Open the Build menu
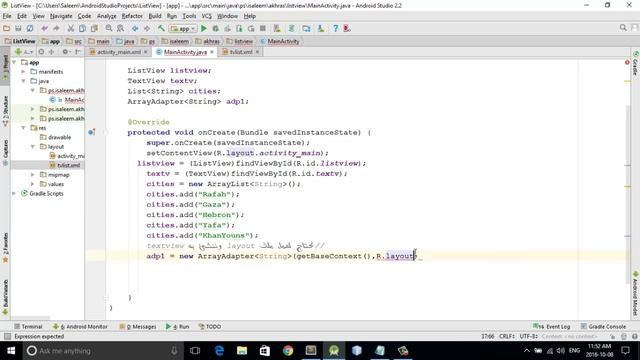640x360 pixels. [155, 16]
